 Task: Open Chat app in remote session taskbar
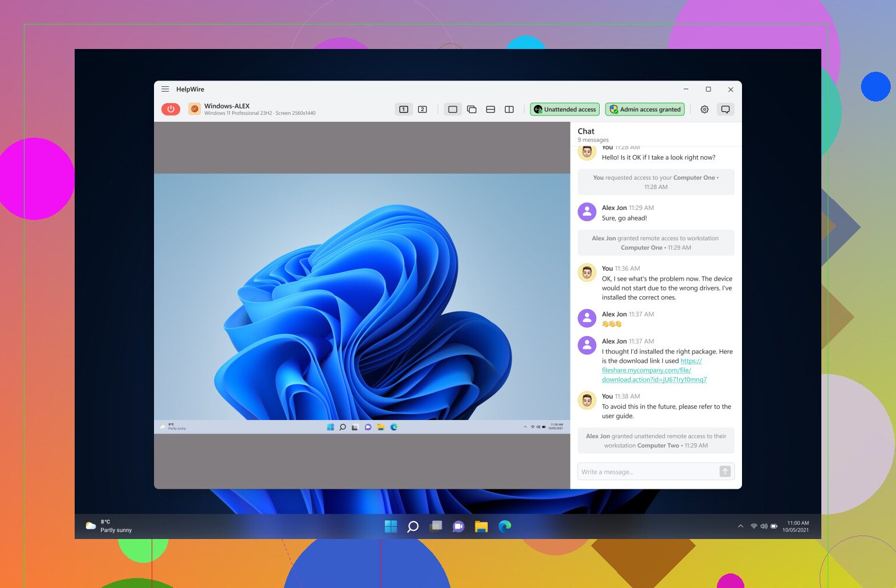point(368,427)
